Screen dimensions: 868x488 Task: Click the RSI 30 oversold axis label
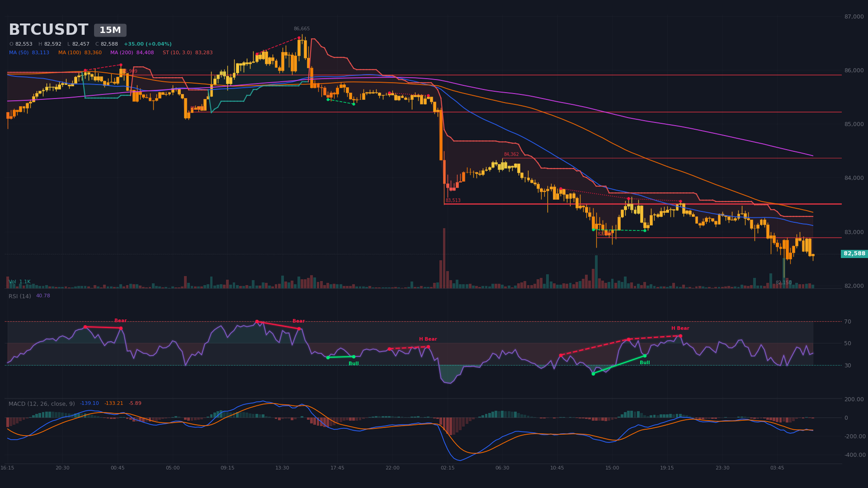847,365
